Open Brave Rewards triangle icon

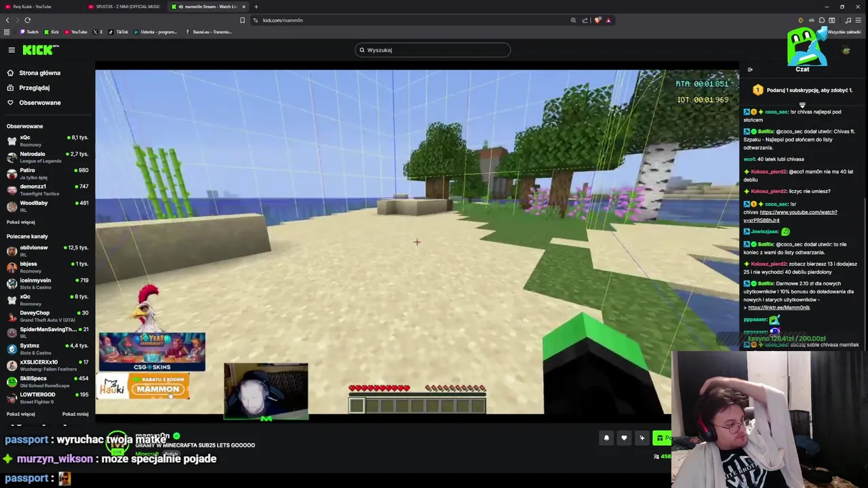(608, 20)
